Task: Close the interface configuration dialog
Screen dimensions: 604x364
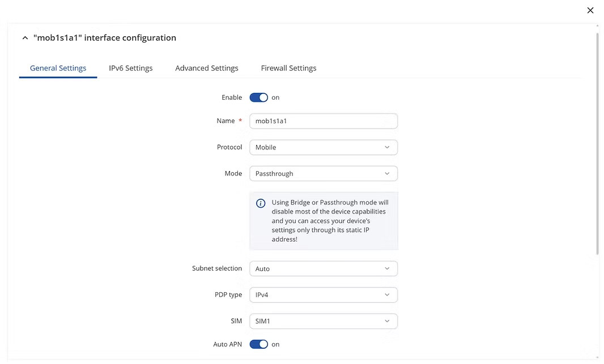Action: click(590, 10)
